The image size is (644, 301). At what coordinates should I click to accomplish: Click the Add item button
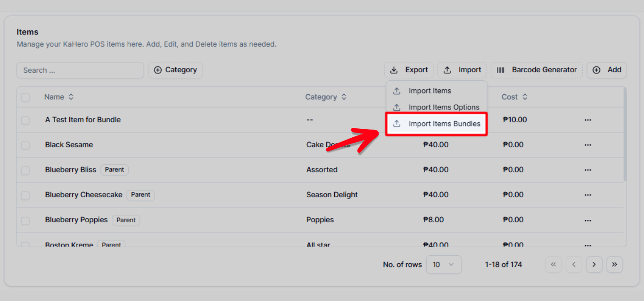(x=607, y=70)
